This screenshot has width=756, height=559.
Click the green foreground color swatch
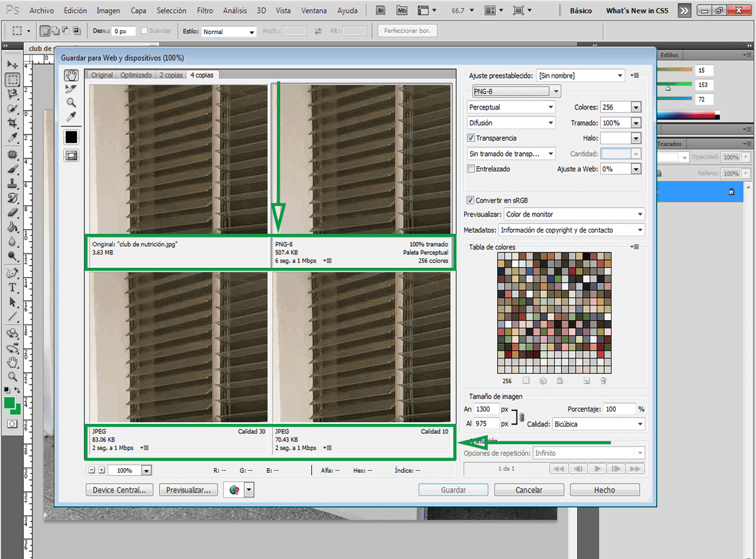pyautogui.click(x=9, y=403)
